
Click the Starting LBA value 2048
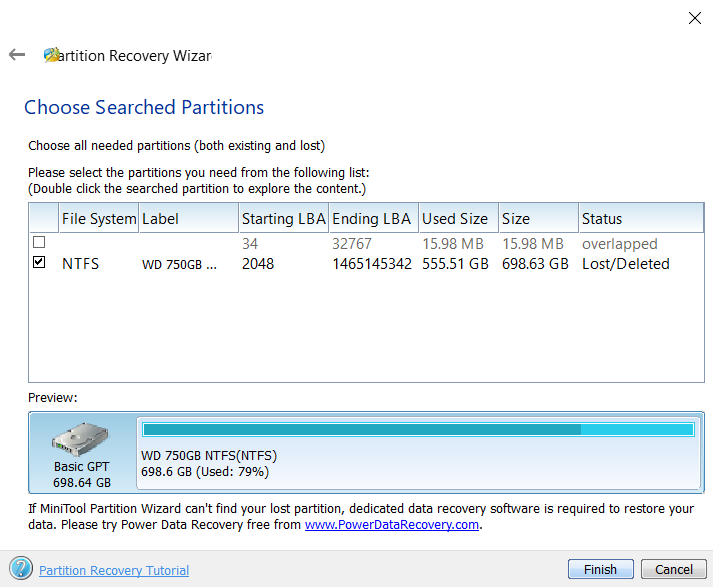tap(258, 264)
